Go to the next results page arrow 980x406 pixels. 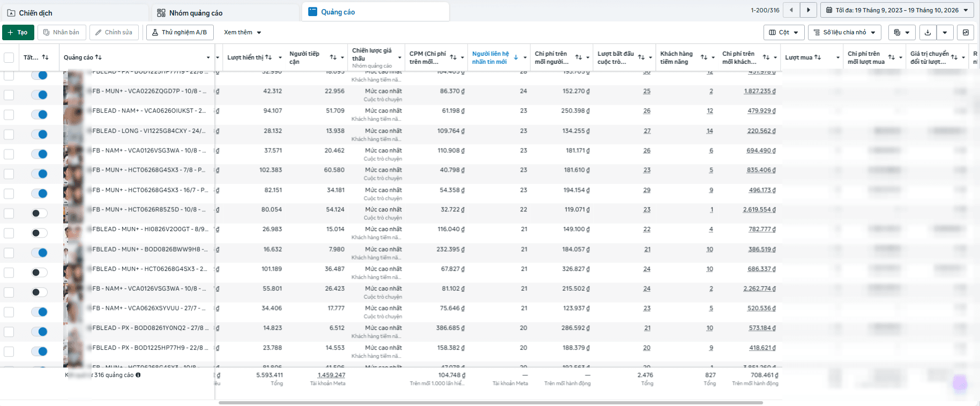(809, 10)
